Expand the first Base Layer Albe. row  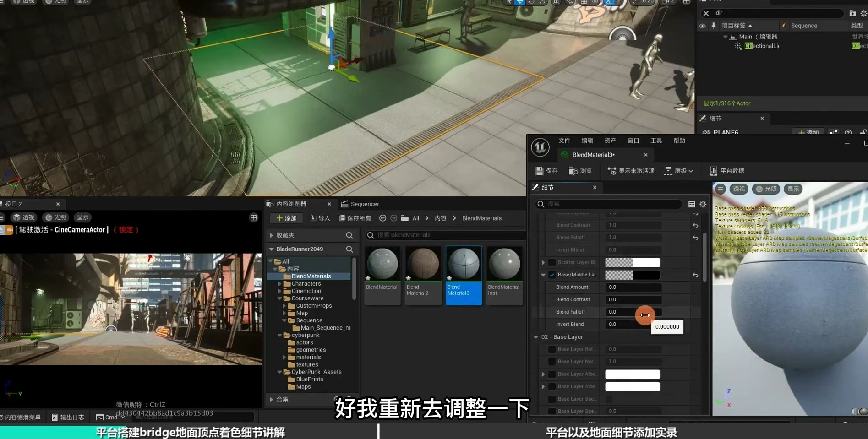tap(543, 374)
